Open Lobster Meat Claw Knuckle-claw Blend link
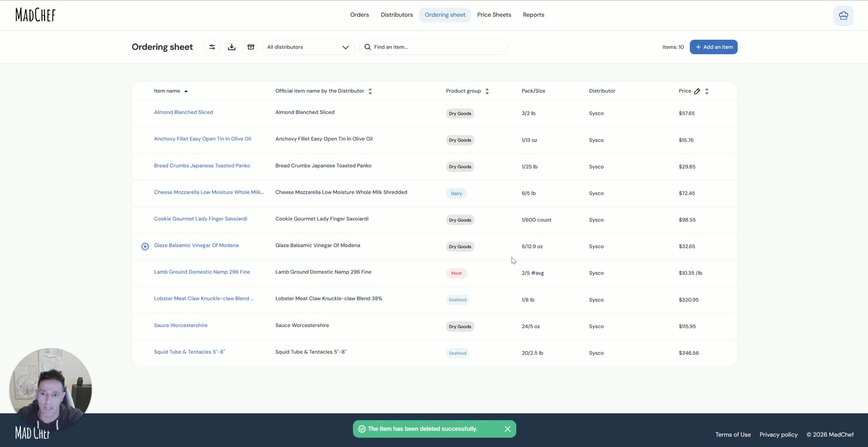This screenshot has width=868, height=447. click(204, 299)
